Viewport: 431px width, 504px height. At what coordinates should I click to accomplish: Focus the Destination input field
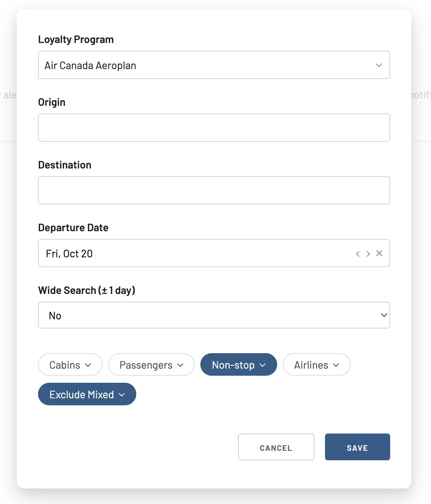[214, 190]
